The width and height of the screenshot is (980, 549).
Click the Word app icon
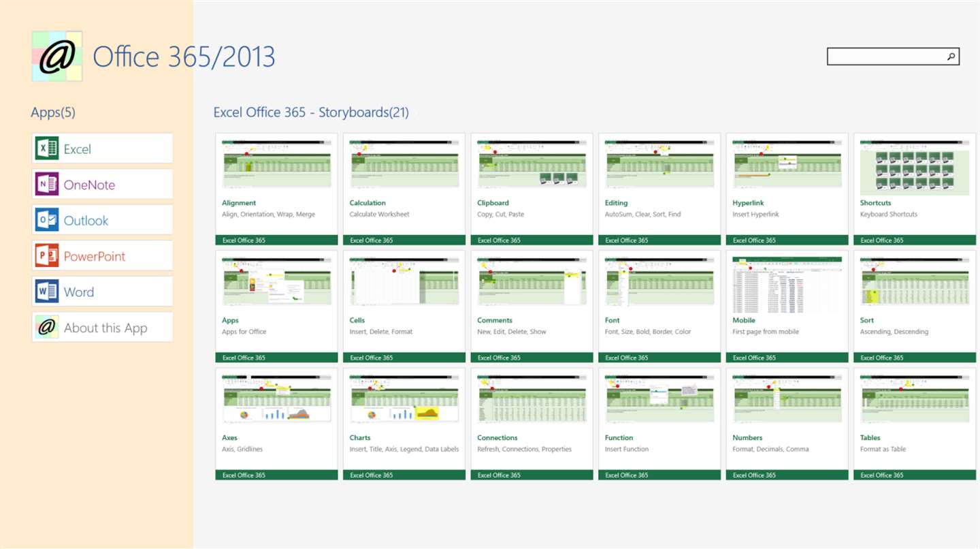(x=47, y=292)
